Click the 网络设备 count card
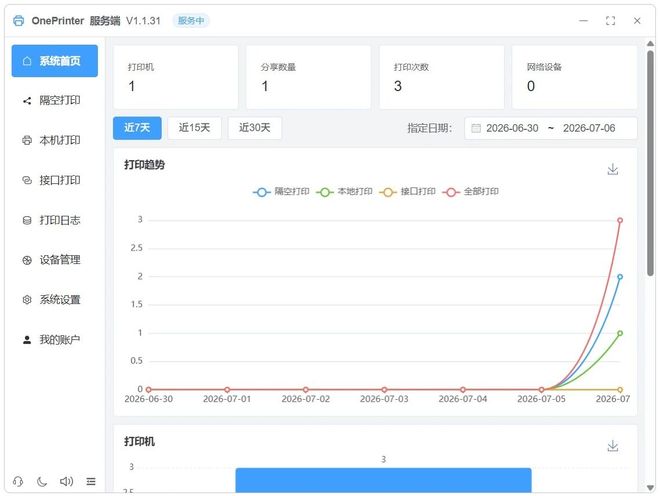660x496 pixels. click(x=575, y=77)
